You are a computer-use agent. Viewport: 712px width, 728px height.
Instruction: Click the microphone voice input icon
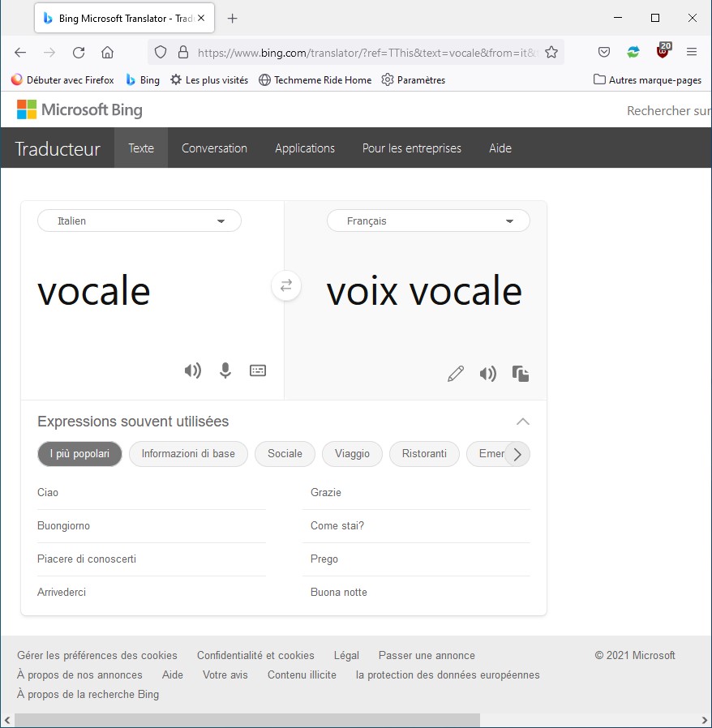tap(225, 370)
